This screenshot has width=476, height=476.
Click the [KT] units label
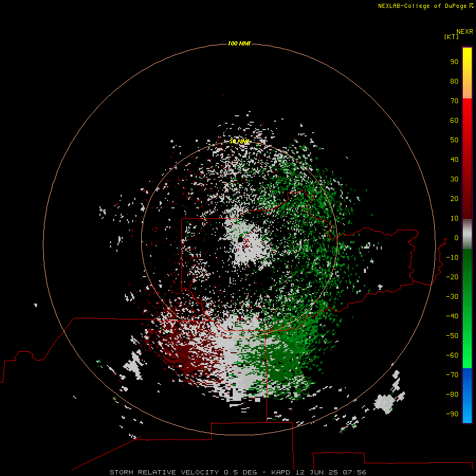(x=451, y=36)
